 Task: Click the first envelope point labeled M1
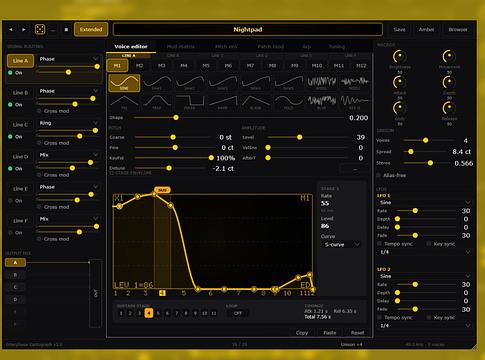click(119, 207)
